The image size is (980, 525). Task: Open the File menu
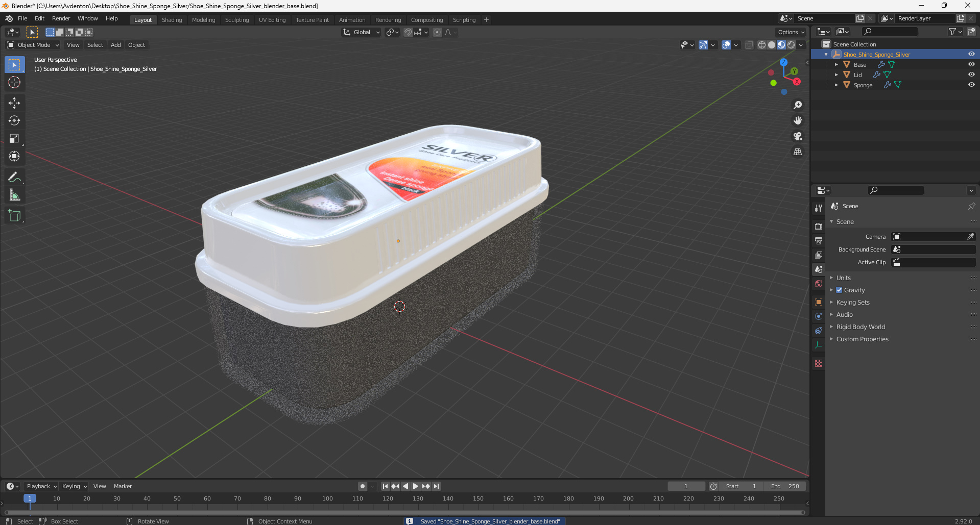coord(22,18)
